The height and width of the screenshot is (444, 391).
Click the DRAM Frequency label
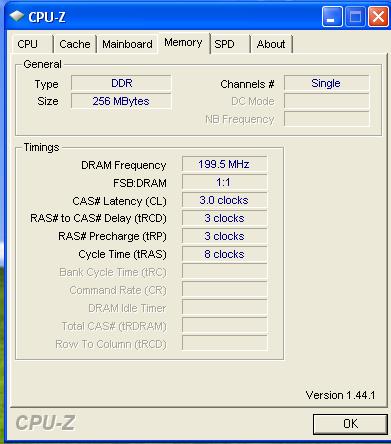tap(124, 165)
